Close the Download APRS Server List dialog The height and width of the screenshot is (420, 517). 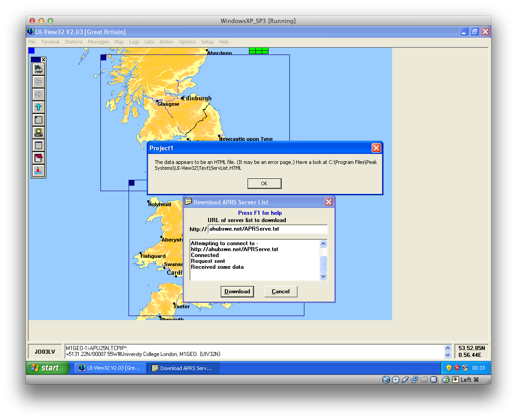click(329, 202)
